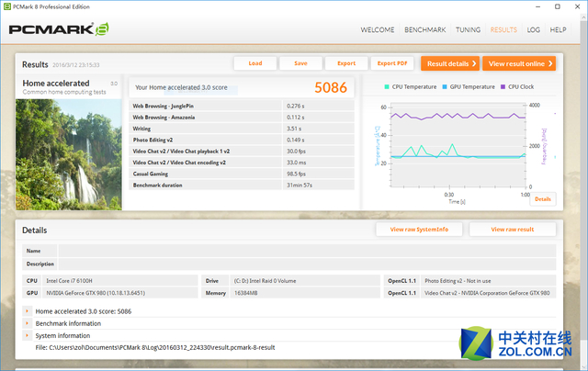Save the benchmark result
This screenshot has width=588, height=371.
tap(300, 63)
